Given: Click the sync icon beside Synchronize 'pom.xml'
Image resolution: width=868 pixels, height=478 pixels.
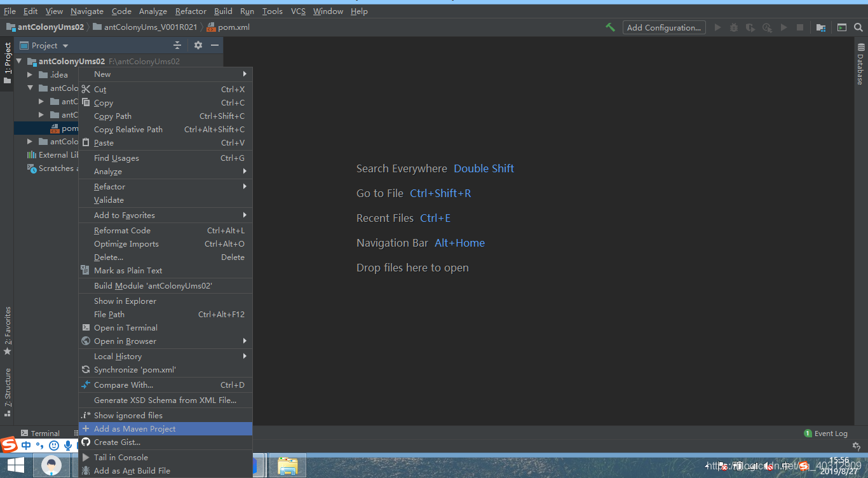Looking at the screenshot, I should coord(86,369).
